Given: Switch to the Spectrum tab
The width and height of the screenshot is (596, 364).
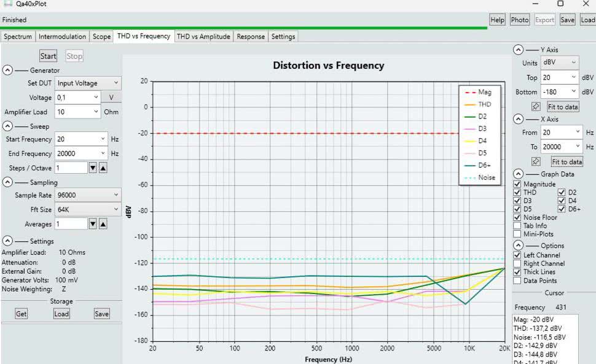Looking at the screenshot, I should click(x=18, y=37).
